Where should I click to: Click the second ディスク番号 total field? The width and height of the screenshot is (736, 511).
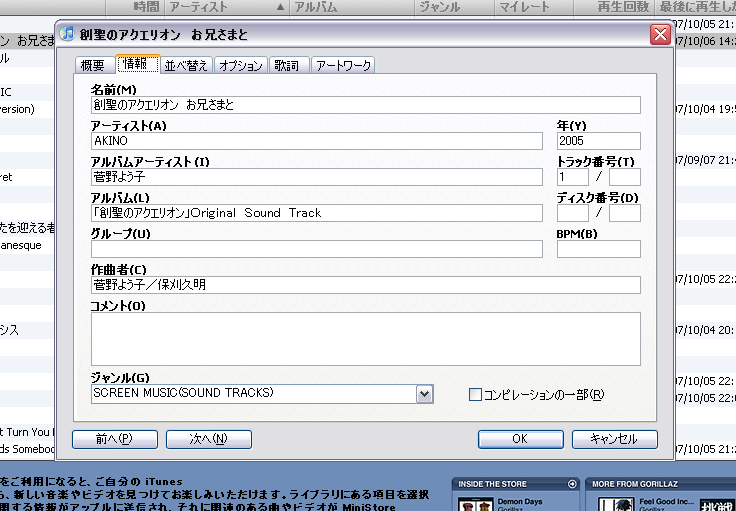[625, 213]
